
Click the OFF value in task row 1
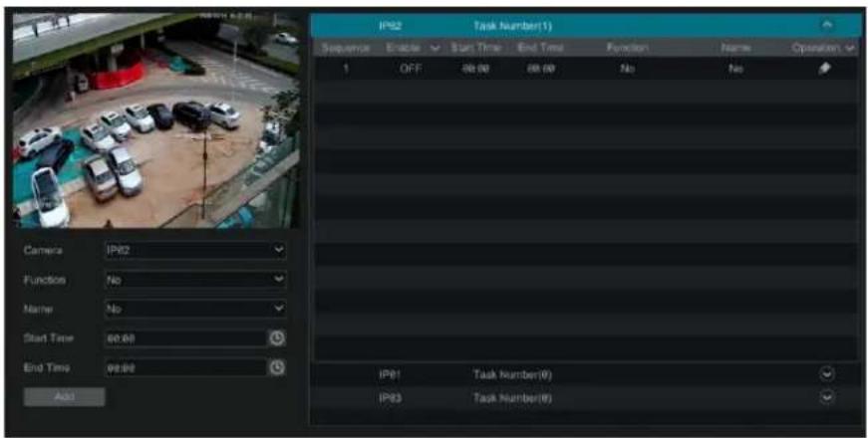click(411, 69)
